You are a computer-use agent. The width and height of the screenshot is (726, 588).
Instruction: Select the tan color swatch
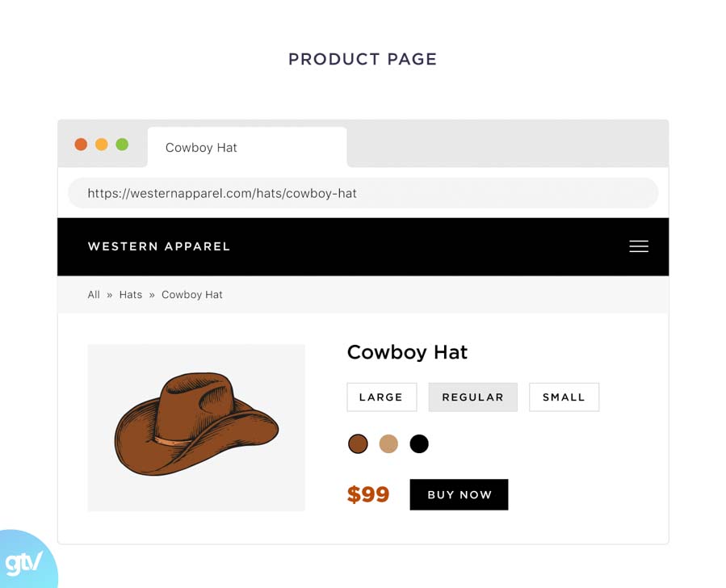pos(388,443)
